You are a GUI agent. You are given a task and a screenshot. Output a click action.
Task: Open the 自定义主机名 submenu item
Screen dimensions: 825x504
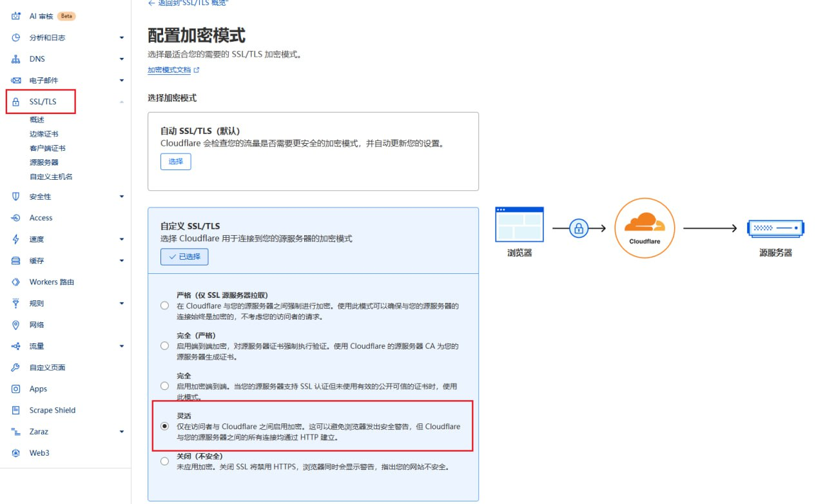51,177
